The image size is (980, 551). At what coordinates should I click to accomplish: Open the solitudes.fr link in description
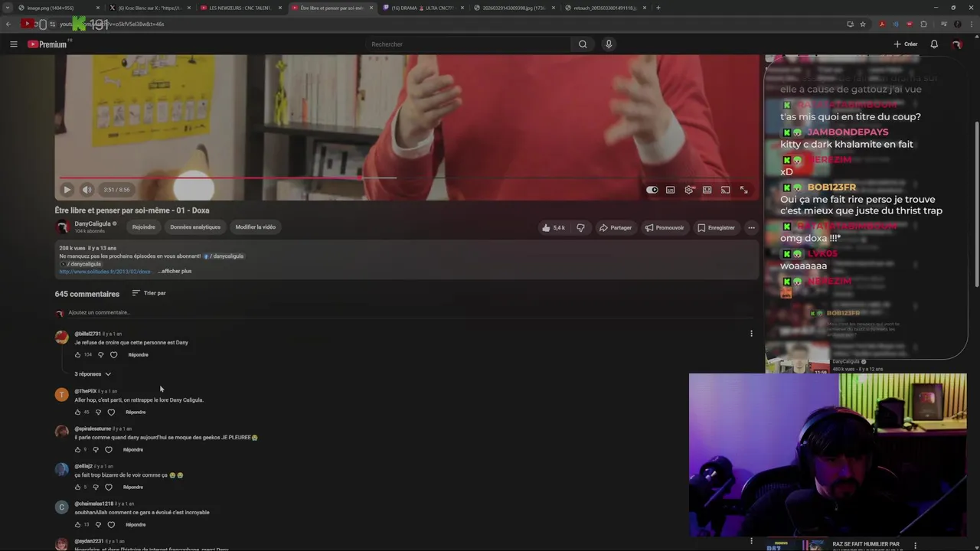click(105, 272)
